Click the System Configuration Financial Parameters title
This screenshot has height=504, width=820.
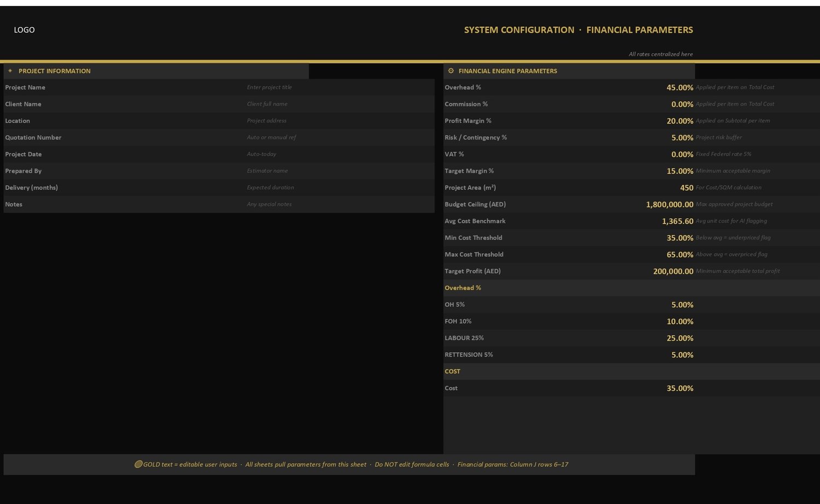[578, 30]
